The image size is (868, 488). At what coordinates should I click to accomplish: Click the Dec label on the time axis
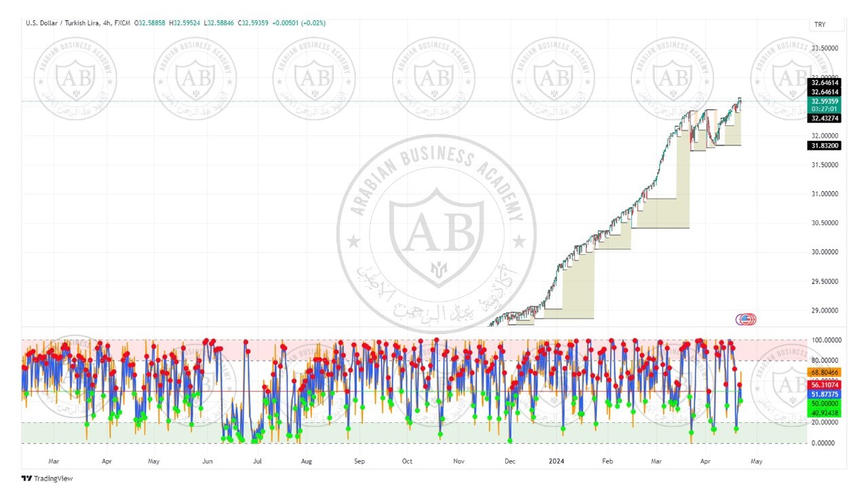(509, 461)
